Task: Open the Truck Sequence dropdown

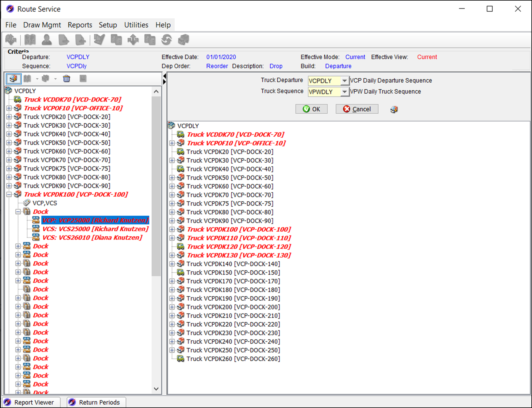Action: click(344, 92)
